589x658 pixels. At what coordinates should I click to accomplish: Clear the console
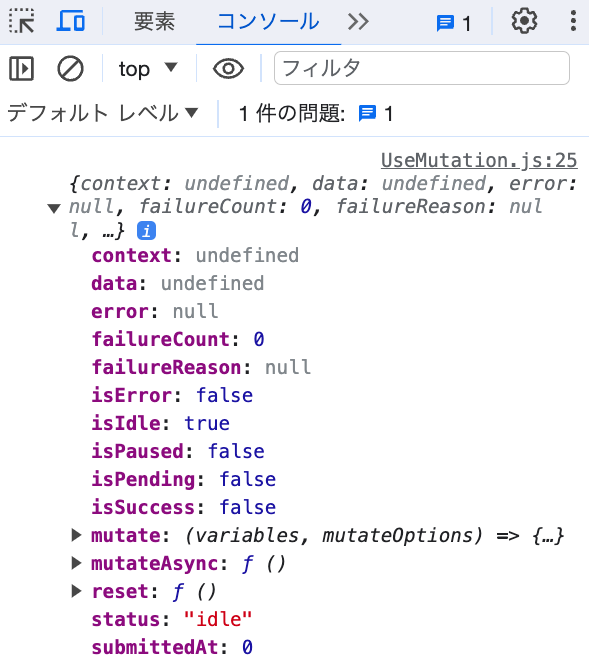click(x=70, y=68)
